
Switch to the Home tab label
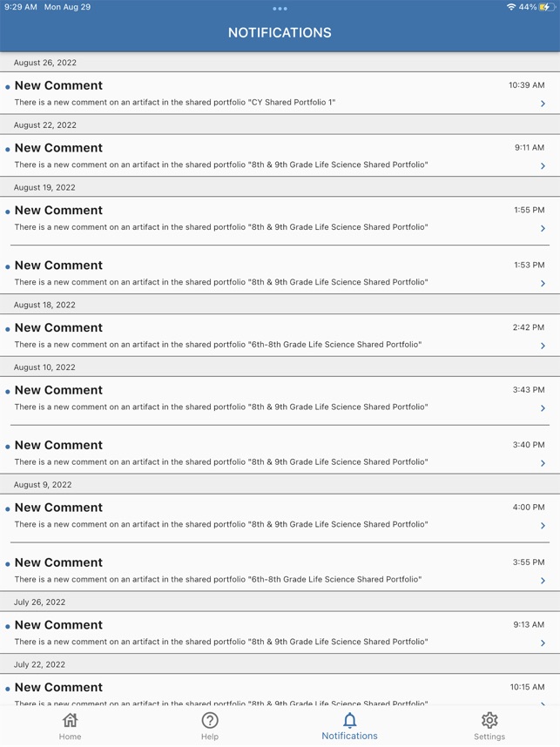(70, 737)
